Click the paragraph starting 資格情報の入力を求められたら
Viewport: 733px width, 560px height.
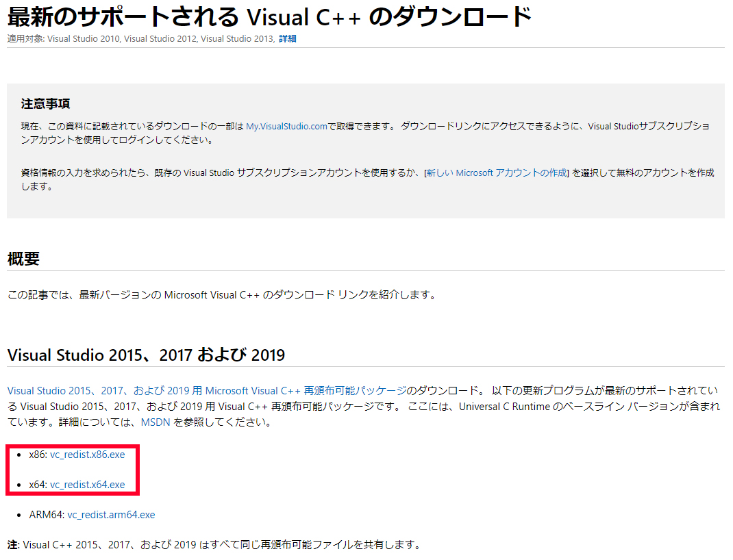point(367,180)
